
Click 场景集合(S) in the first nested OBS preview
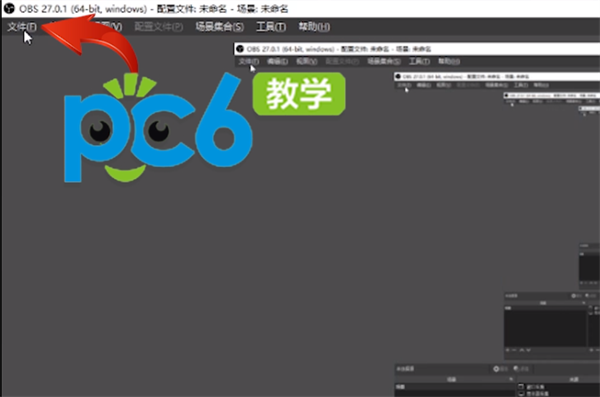(384, 61)
